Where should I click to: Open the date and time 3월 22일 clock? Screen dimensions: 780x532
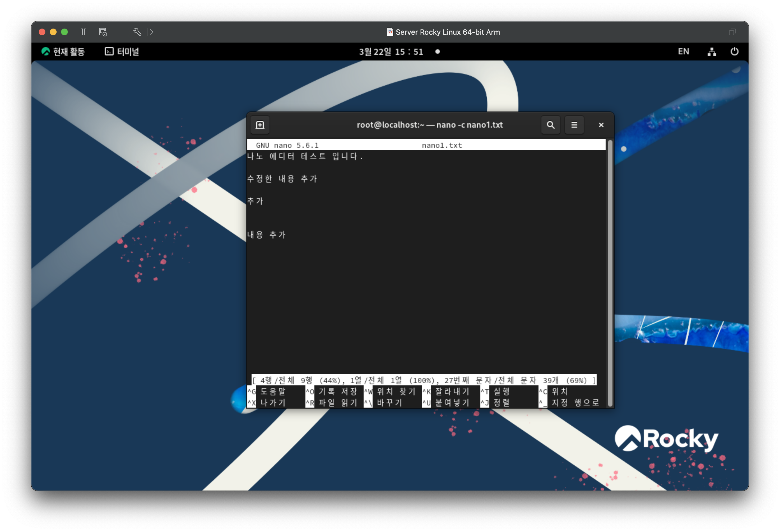[x=391, y=52]
